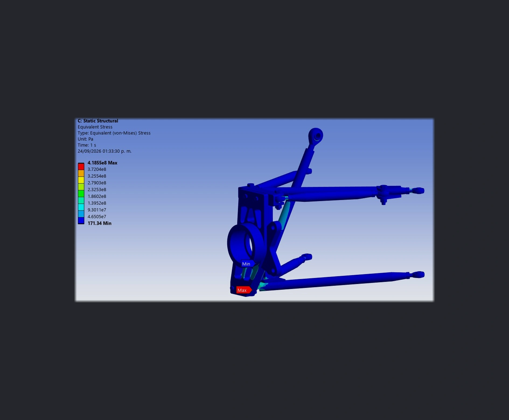Screen dimensions: 509x420
Task: Click the '3.7204e8' legend value
Action: 97,169
